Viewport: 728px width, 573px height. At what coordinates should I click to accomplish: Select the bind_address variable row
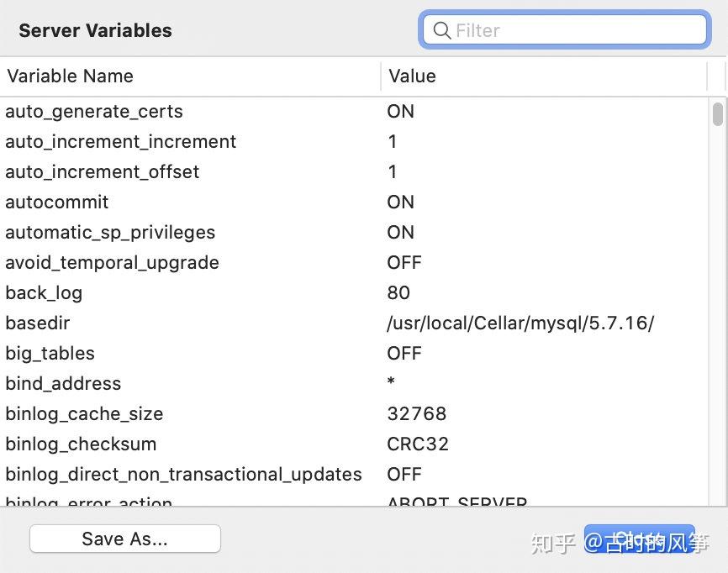pos(63,384)
